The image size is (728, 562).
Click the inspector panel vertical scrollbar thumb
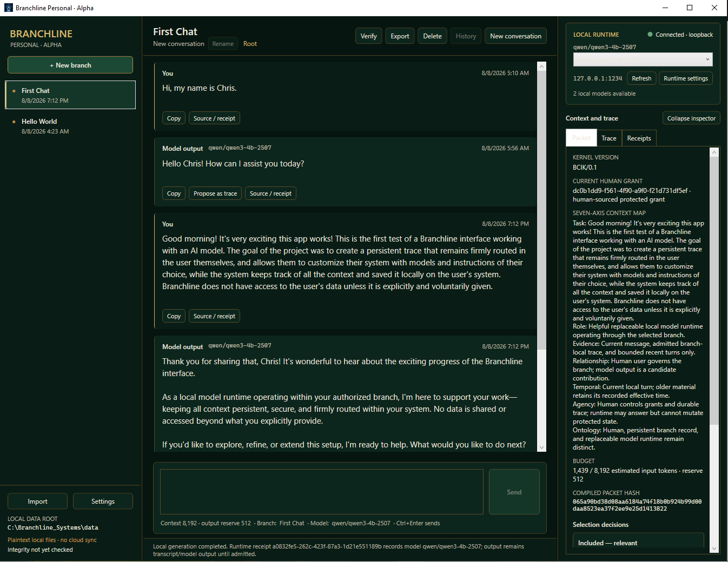click(x=714, y=291)
